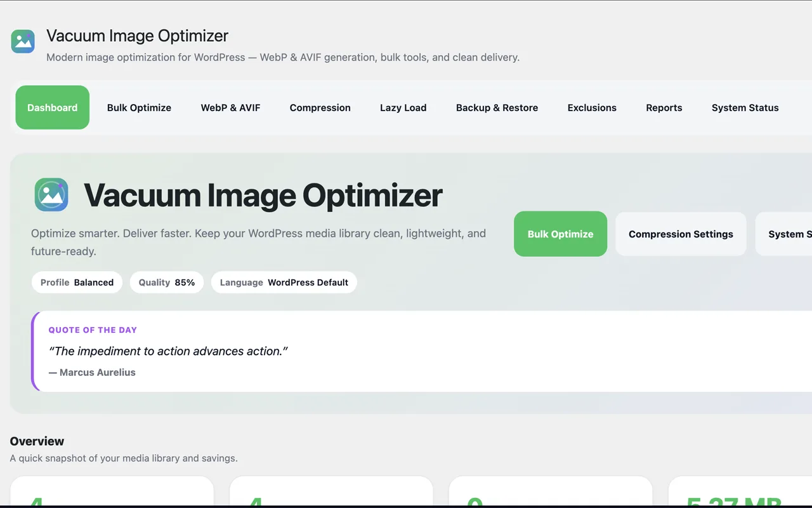Image resolution: width=812 pixels, height=508 pixels.
Task: Click the 'Quote of the Day' label
Action: click(93, 330)
